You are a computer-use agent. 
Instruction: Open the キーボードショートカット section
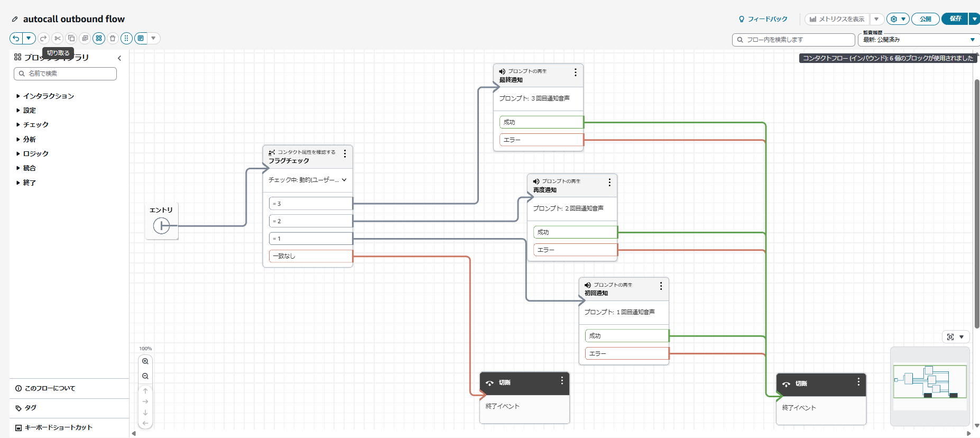[58, 427]
